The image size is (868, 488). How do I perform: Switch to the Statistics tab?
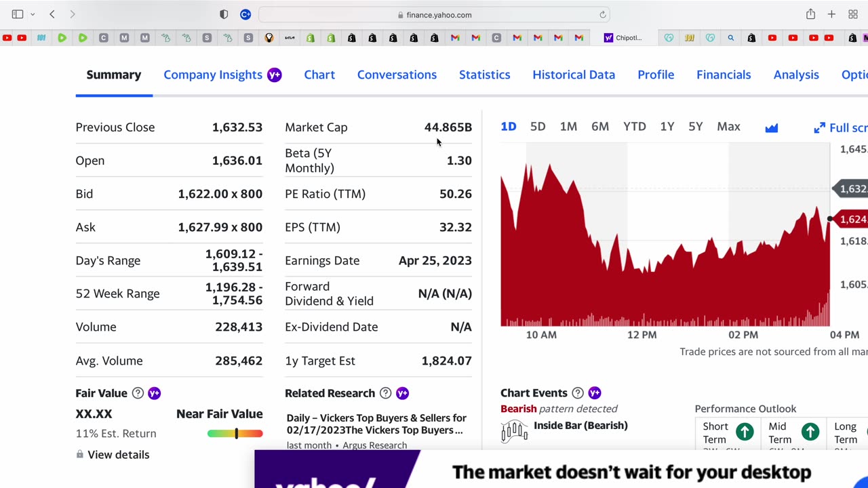click(x=484, y=75)
